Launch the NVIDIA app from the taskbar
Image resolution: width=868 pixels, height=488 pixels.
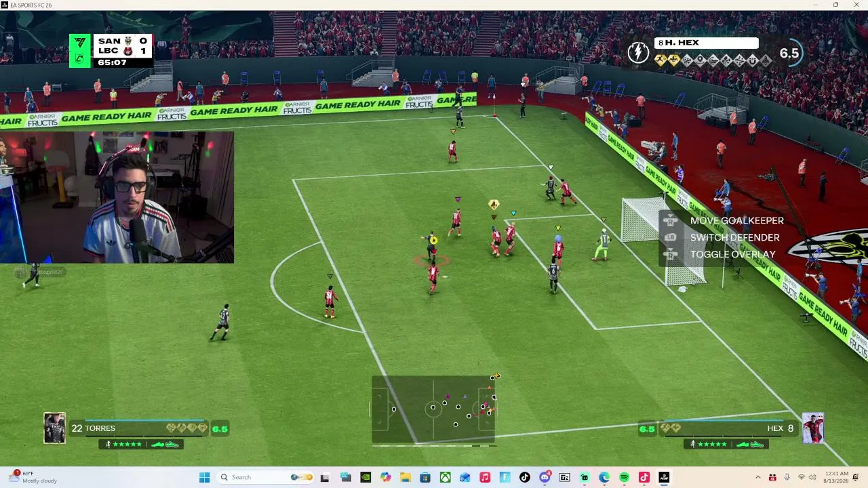tap(366, 477)
